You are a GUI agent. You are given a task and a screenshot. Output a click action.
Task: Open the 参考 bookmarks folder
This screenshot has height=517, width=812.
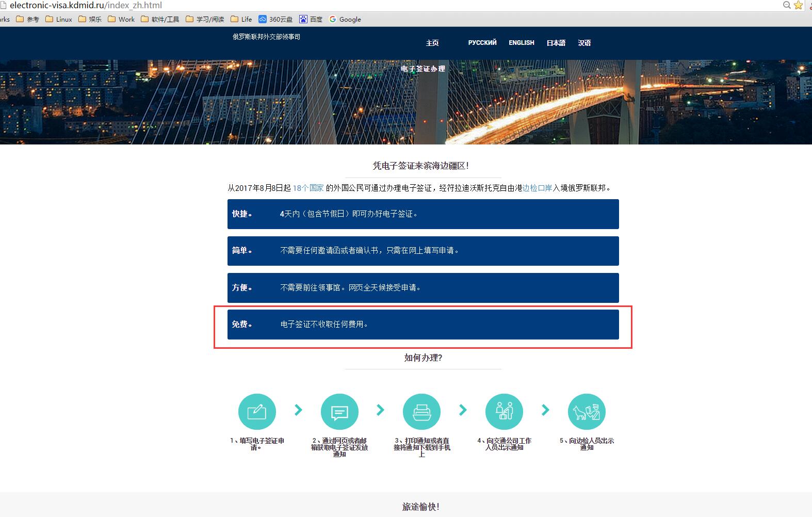(28, 19)
